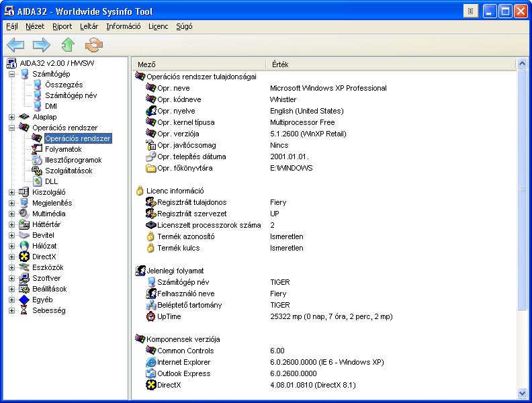Click the Folyamatok tree icon
The image size is (532, 403).
[37, 149]
